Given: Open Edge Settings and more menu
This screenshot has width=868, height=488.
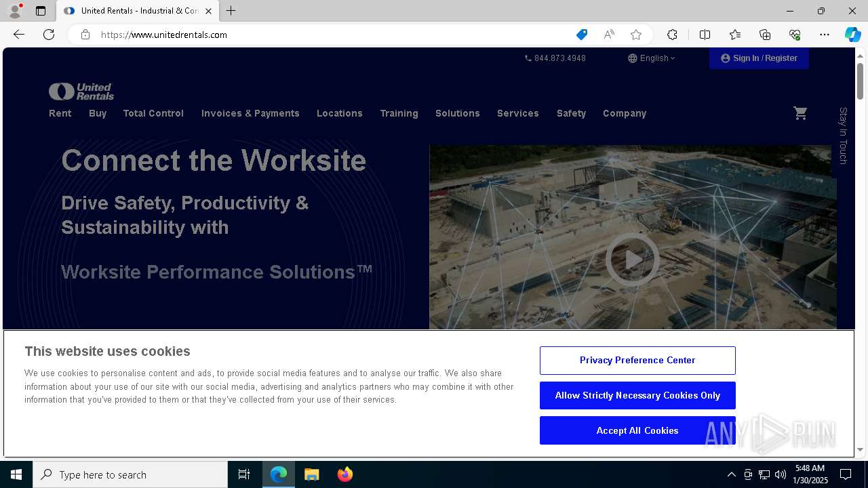Looking at the screenshot, I should [x=825, y=35].
